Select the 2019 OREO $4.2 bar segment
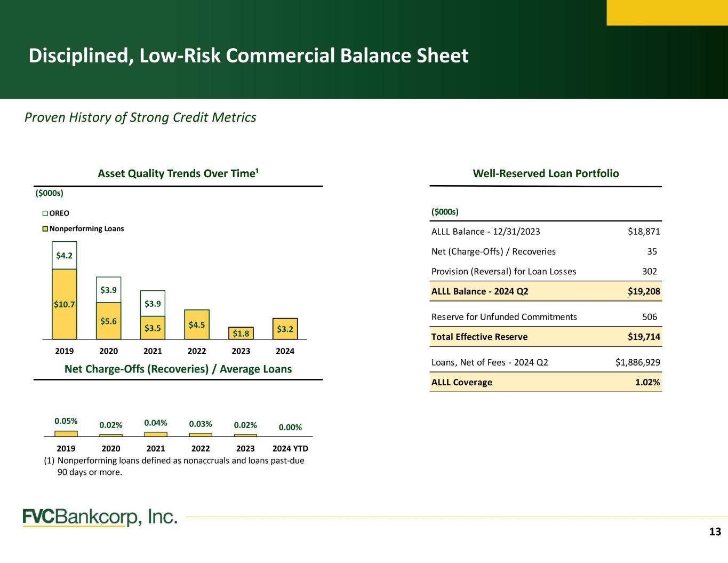728x563 pixels. [x=65, y=256]
